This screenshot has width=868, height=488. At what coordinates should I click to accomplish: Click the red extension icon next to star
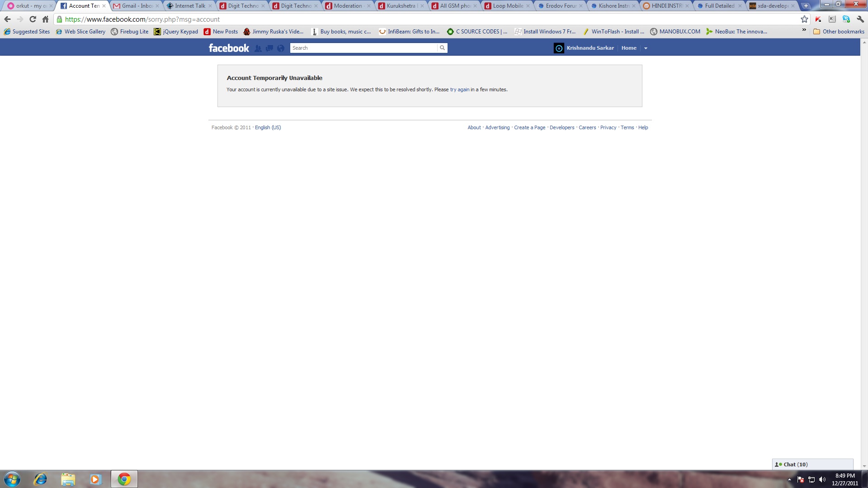pos(818,19)
